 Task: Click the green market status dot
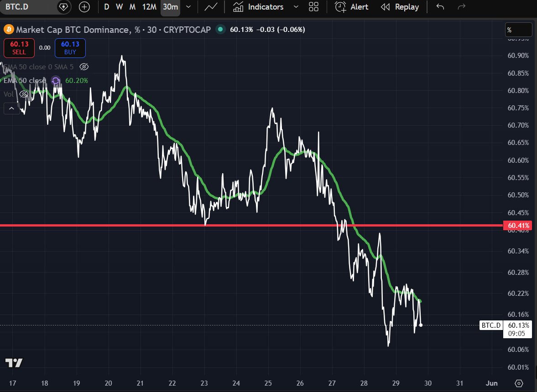(220, 30)
